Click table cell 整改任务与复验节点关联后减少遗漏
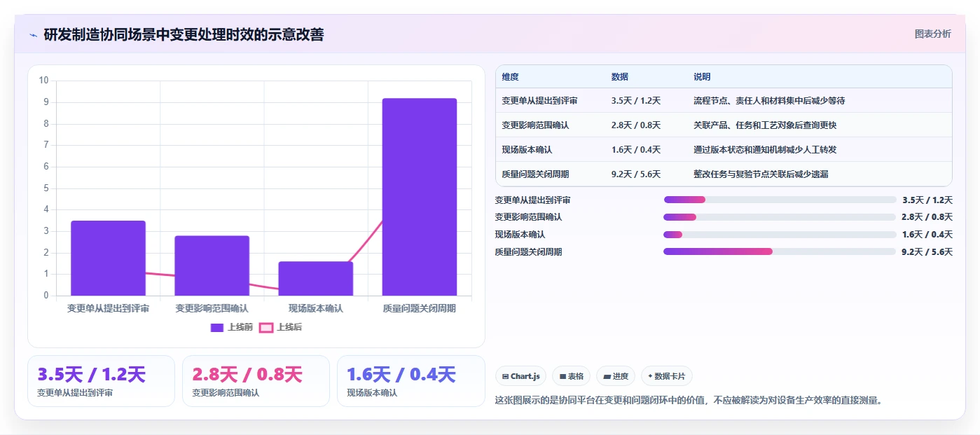980x435 pixels. coord(761,174)
